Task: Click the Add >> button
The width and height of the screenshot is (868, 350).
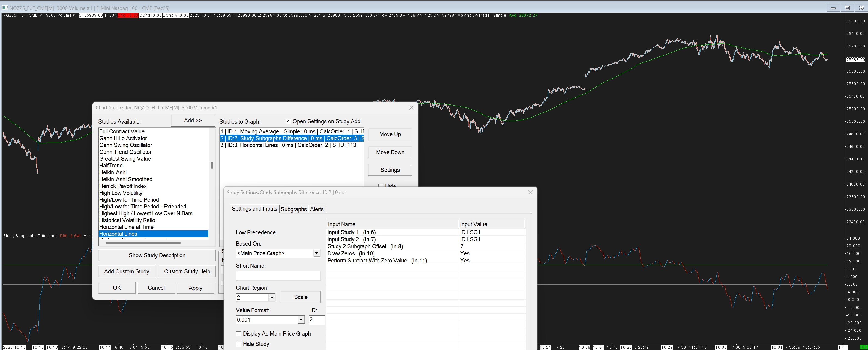Action: 193,121
